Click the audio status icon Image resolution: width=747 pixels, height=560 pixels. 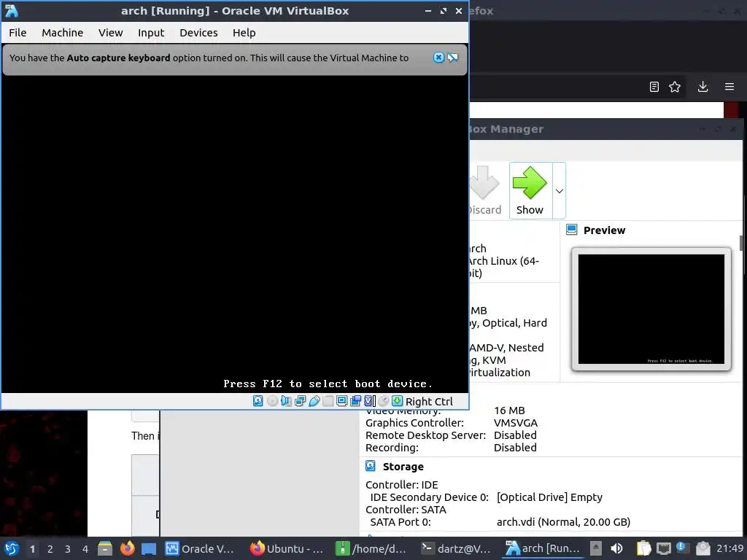point(286,401)
